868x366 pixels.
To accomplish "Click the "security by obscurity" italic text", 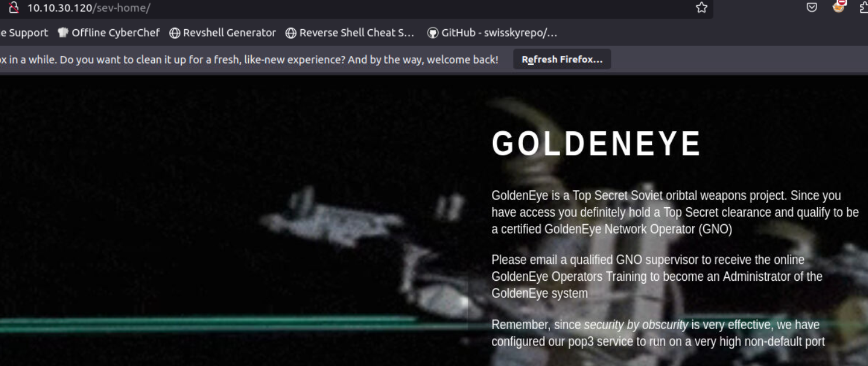I will pyautogui.click(x=636, y=325).
